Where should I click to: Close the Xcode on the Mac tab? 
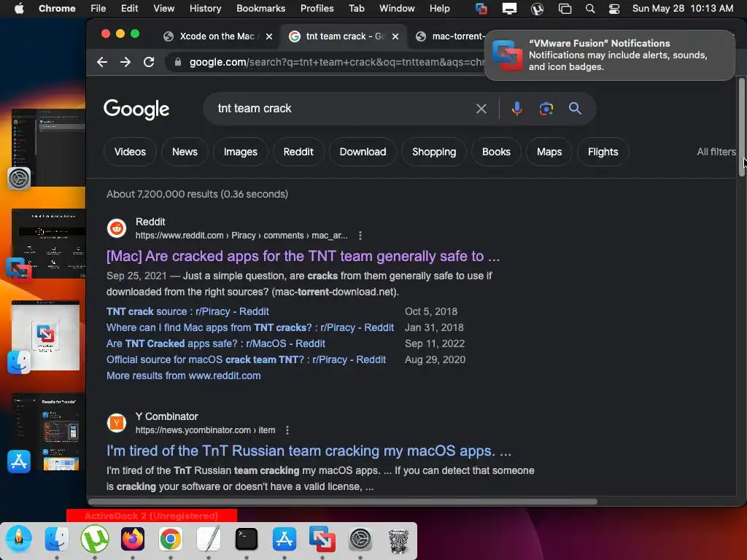[x=269, y=36]
